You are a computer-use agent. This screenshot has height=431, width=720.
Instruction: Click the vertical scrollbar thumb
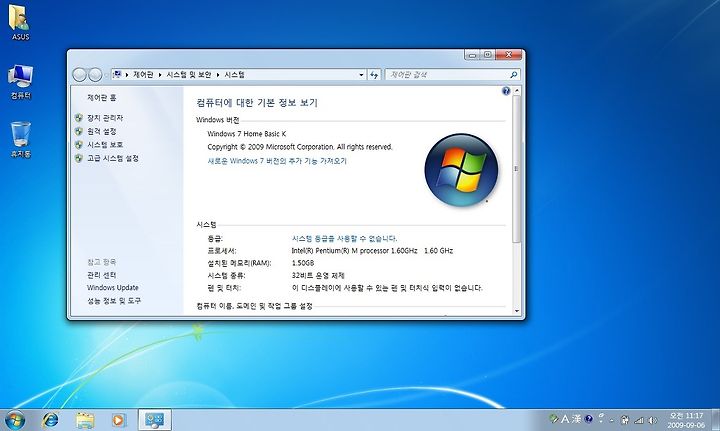click(517, 169)
